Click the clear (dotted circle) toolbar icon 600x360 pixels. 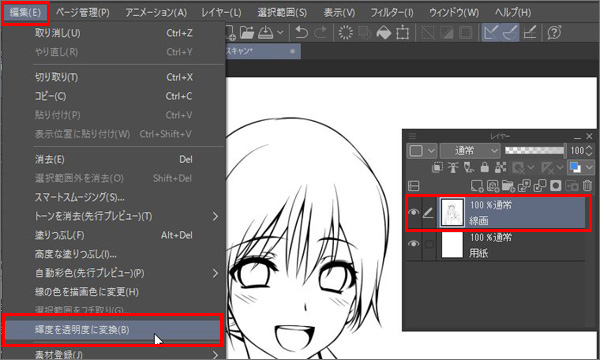click(x=346, y=33)
